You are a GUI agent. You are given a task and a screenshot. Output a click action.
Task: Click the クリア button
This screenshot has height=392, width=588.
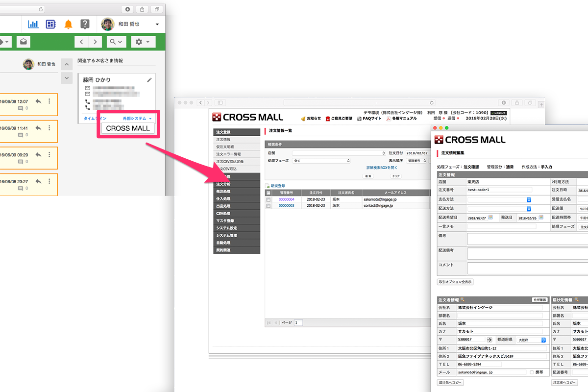(x=395, y=176)
